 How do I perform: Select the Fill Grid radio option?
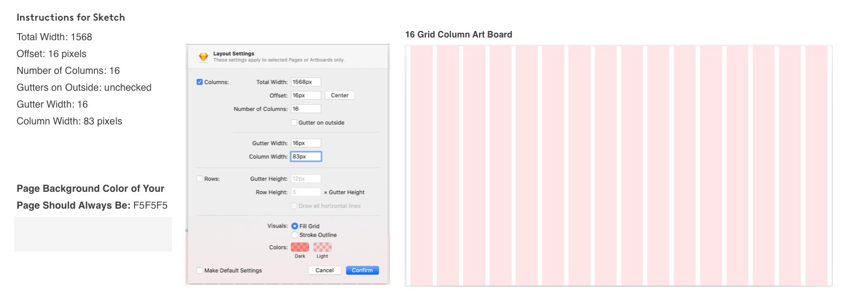click(x=295, y=226)
